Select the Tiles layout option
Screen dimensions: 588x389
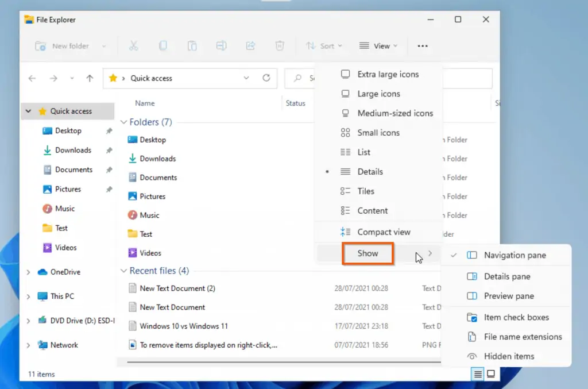click(378, 191)
